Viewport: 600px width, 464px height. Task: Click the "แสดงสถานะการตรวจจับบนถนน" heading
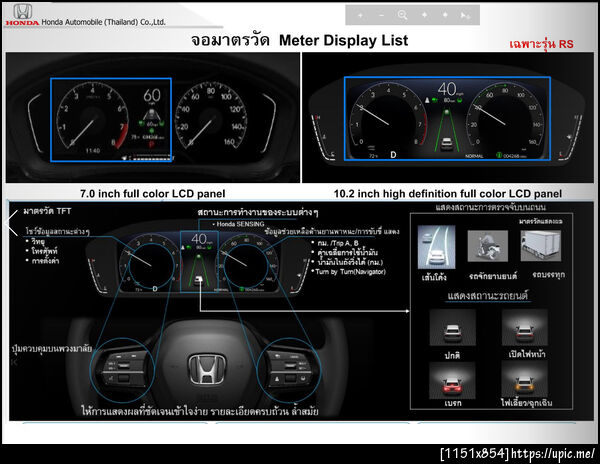490,207
